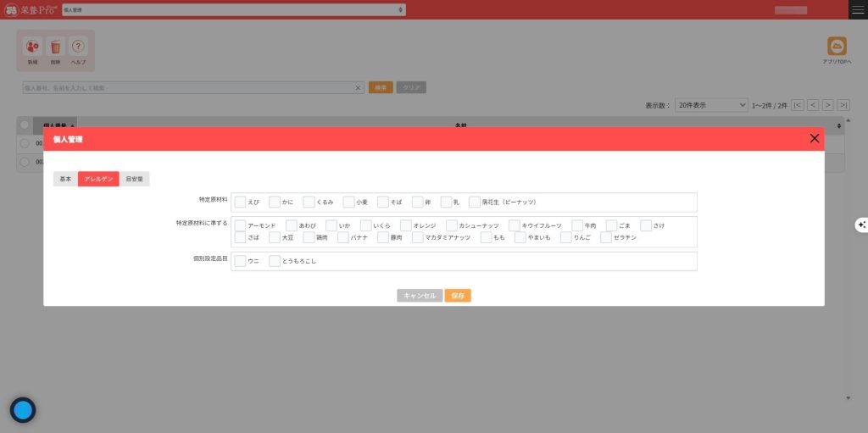The width and height of the screenshot is (868, 433).
Task: Switch to the 目安量 tab
Action: (x=134, y=179)
